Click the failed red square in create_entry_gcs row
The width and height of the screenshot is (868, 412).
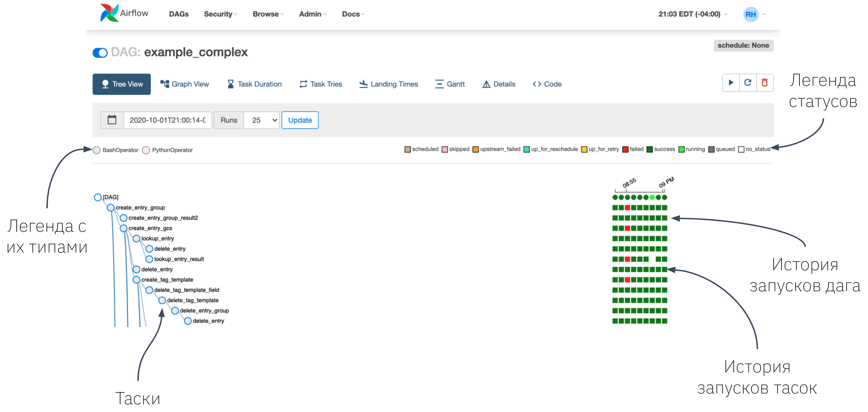pos(627,228)
